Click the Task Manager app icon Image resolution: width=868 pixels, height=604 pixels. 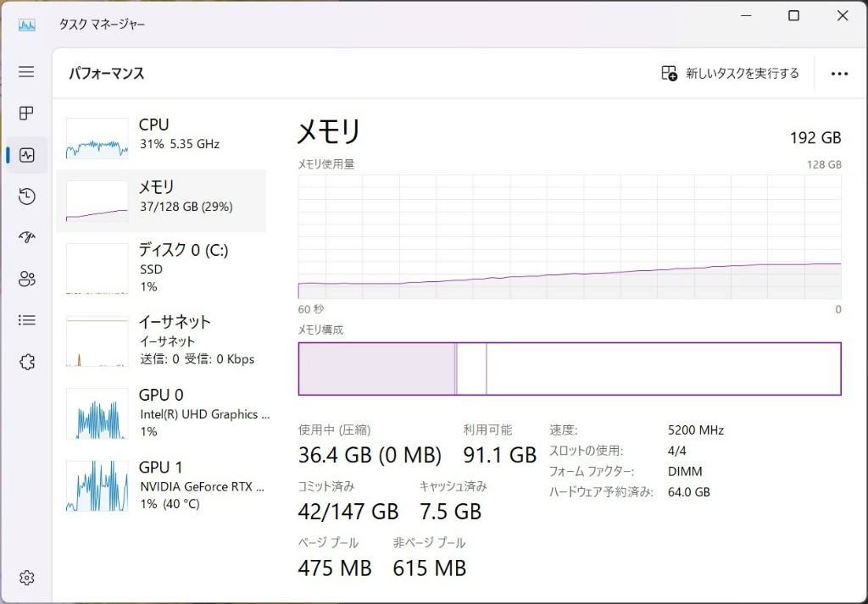click(x=26, y=25)
